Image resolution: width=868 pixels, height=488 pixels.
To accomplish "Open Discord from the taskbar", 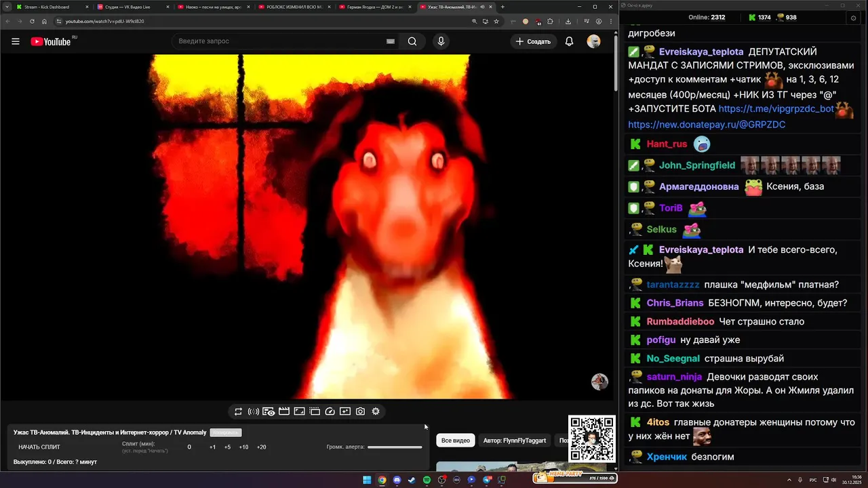I will point(397,480).
